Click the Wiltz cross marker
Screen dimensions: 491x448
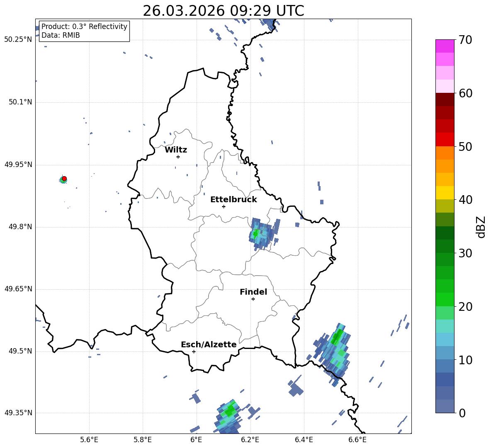click(x=178, y=157)
